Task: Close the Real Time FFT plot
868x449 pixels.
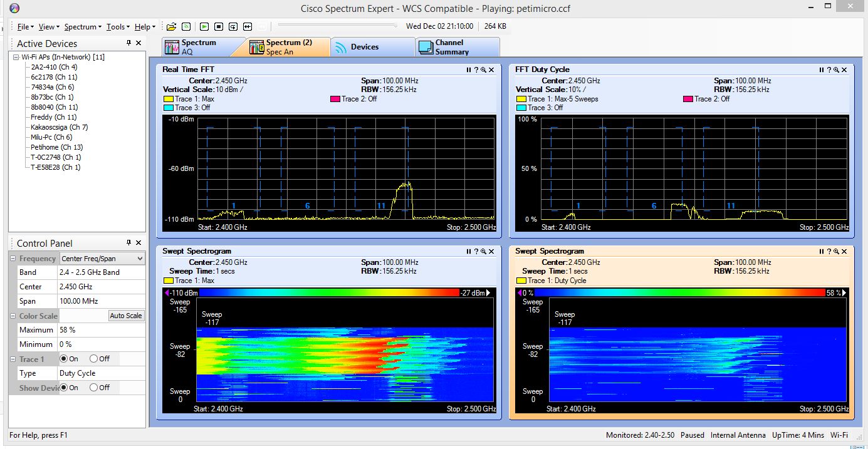Action: click(491, 70)
